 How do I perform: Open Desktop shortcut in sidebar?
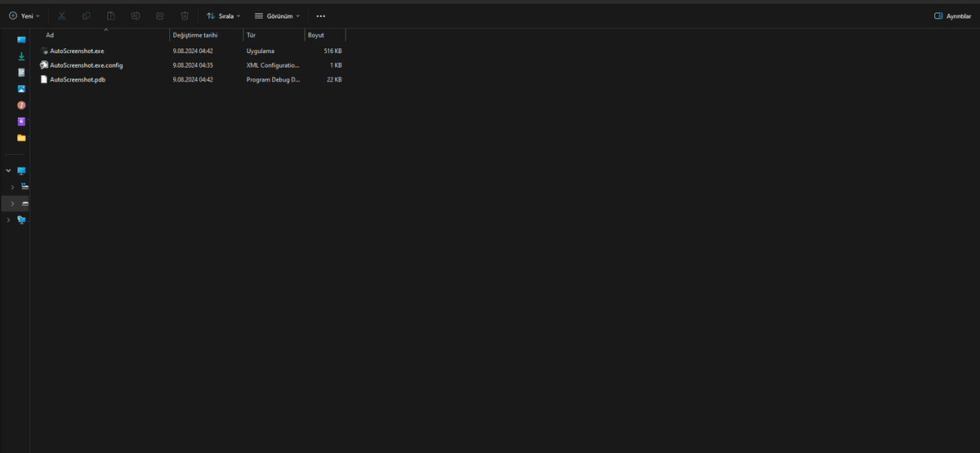click(21, 39)
